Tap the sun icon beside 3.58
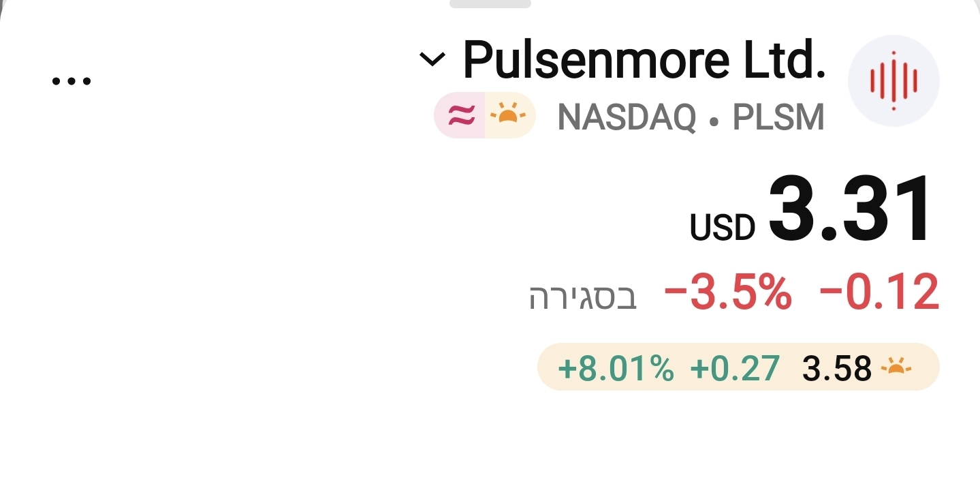 tap(896, 368)
